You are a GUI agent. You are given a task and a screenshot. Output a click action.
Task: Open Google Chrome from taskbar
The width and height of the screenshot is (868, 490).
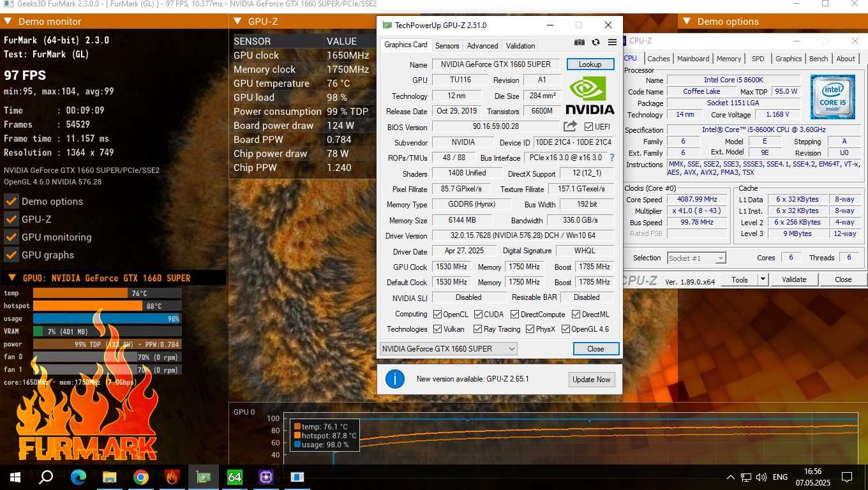(x=141, y=477)
